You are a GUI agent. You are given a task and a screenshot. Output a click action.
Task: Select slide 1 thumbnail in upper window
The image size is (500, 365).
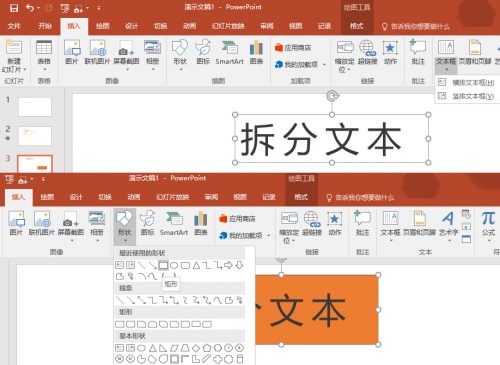click(x=35, y=107)
